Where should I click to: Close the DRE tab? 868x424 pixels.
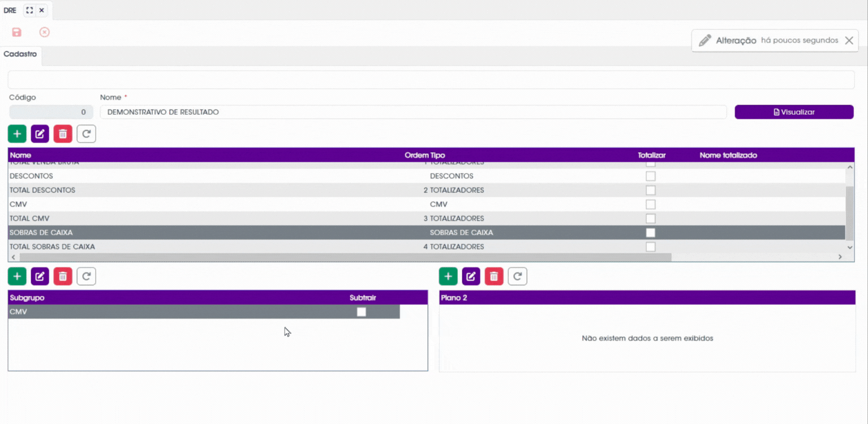(x=41, y=10)
